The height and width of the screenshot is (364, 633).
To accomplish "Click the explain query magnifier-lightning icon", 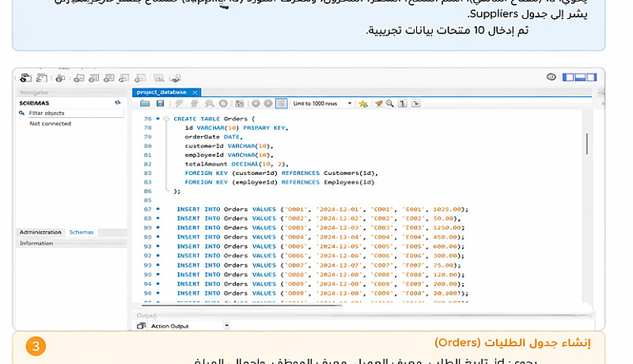I will click(x=209, y=104).
